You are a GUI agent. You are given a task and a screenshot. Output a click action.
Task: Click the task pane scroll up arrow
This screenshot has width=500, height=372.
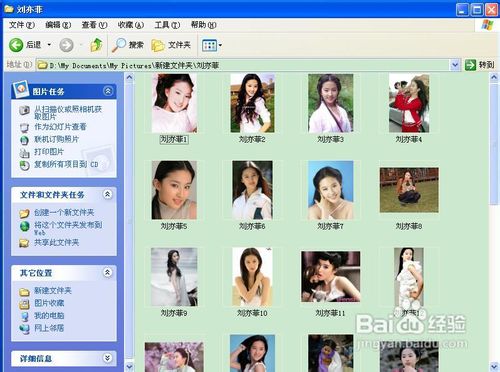click(129, 77)
